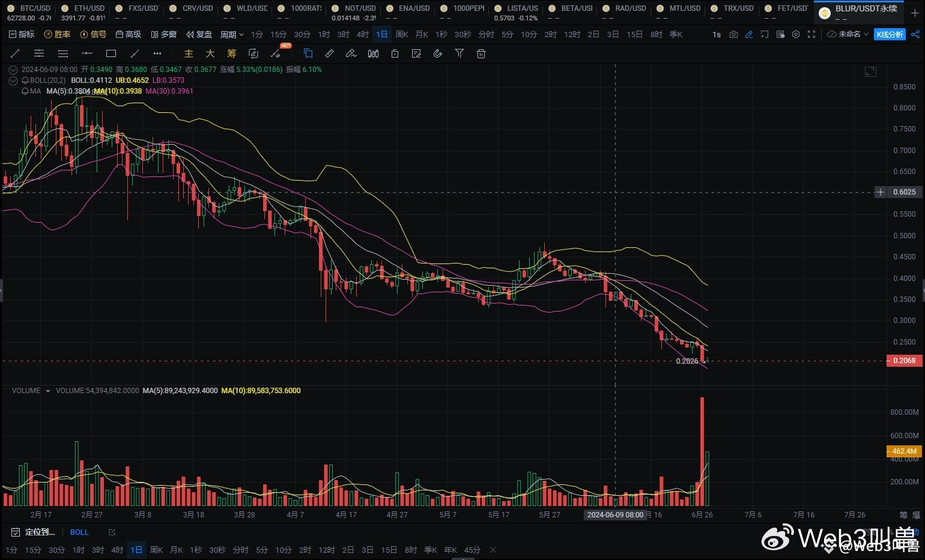The height and width of the screenshot is (560, 925).
Task: Toggle the blue pencil drawing mode
Action: pos(749,34)
